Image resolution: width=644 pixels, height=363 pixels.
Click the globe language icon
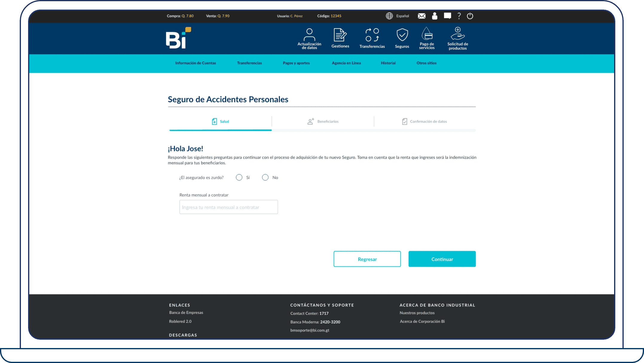389,16
